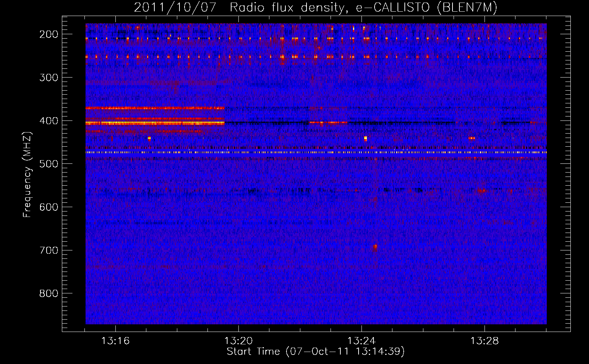Click the 'Frequency (MHZ)' axis label
The height and width of the screenshot is (364, 589).
click(27, 174)
